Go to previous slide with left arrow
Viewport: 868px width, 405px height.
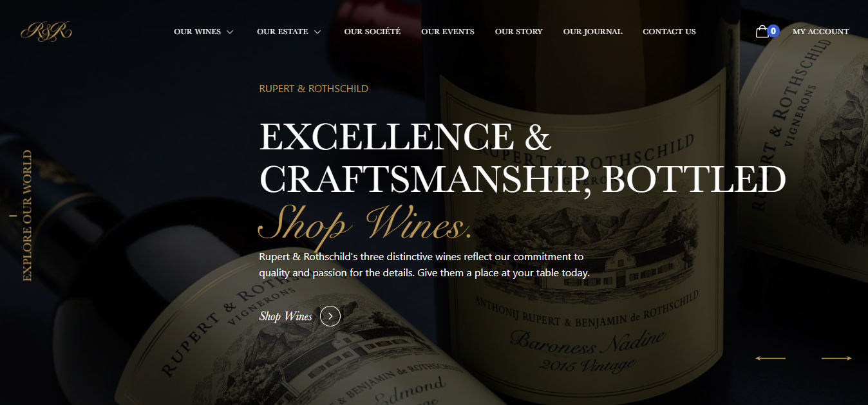click(x=770, y=358)
